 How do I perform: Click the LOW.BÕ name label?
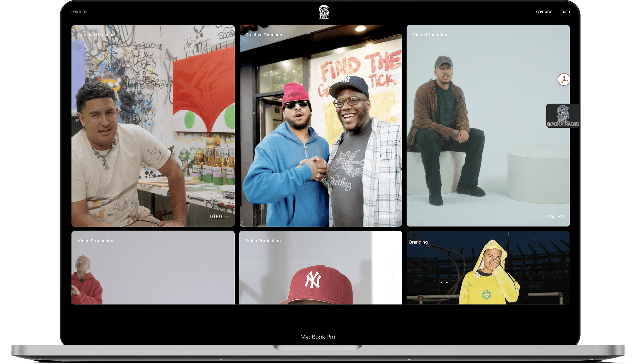(x=554, y=216)
